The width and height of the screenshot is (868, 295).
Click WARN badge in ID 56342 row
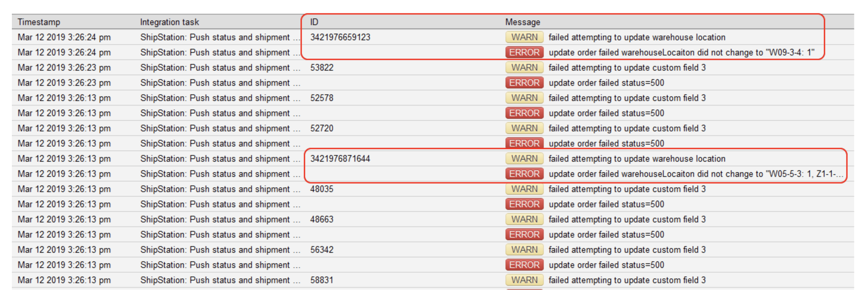(x=524, y=250)
